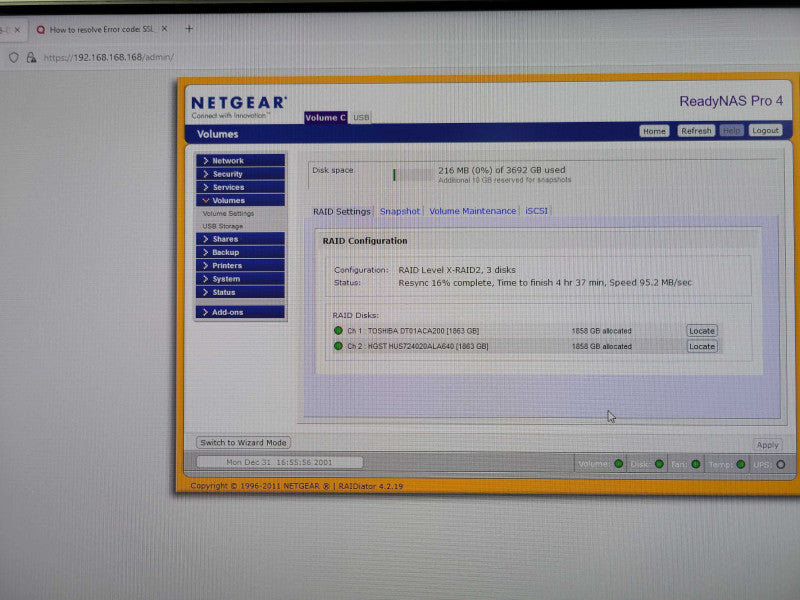Viewport: 800px width, 600px height.
Task: Click 'RAIDiator 4.2.19' version text
Action: (x=371, y=486)
